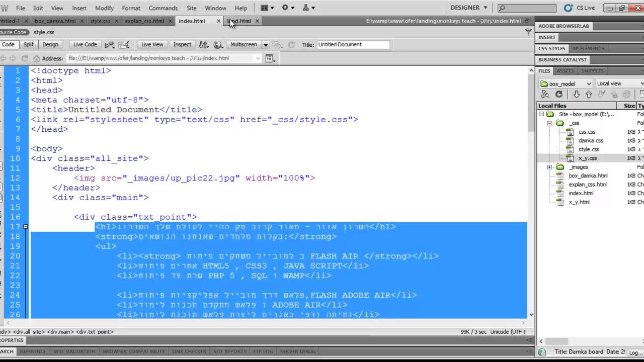Click the restore document window icon

coord(527,21)
